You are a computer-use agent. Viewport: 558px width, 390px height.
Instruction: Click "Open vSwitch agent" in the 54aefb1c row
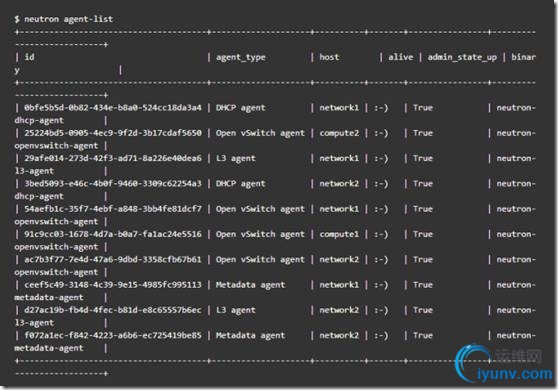pyautogui.click(x=260, y=209)
